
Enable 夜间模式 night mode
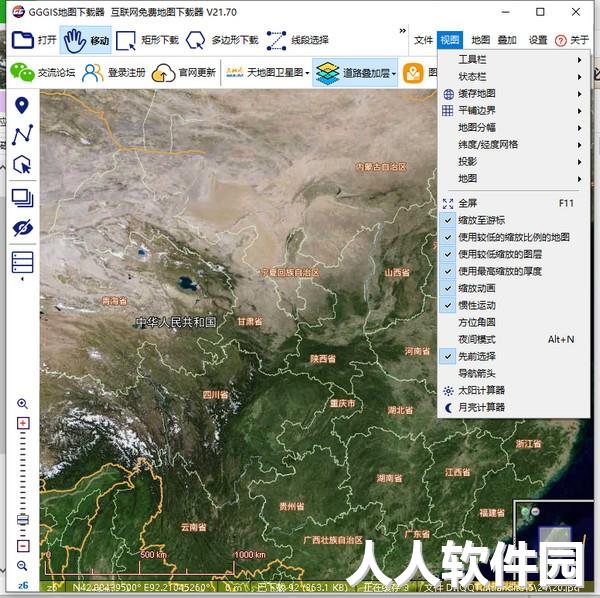pos(514,339)
